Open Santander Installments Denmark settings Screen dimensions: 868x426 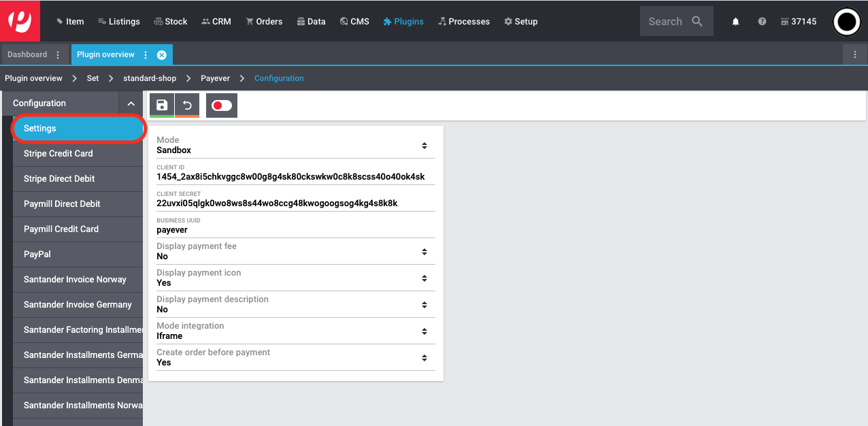click(78, 380)
